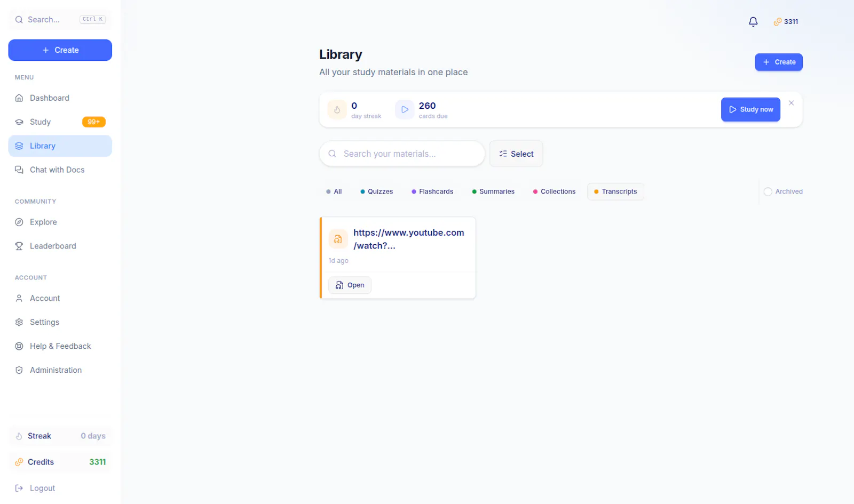Click the Chat with Docs bubble icon
The image size is (854, 504).
click(x=19, y=170)
